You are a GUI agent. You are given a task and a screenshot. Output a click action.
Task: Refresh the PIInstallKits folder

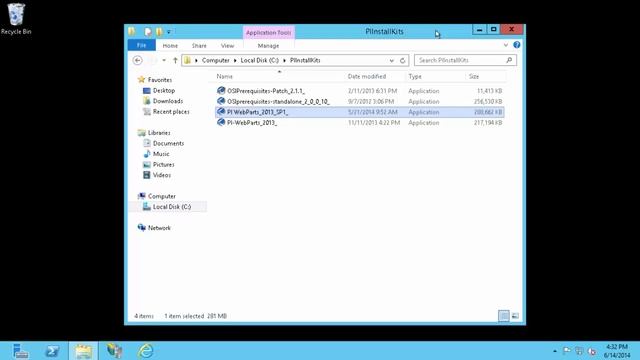pos(402,60)
